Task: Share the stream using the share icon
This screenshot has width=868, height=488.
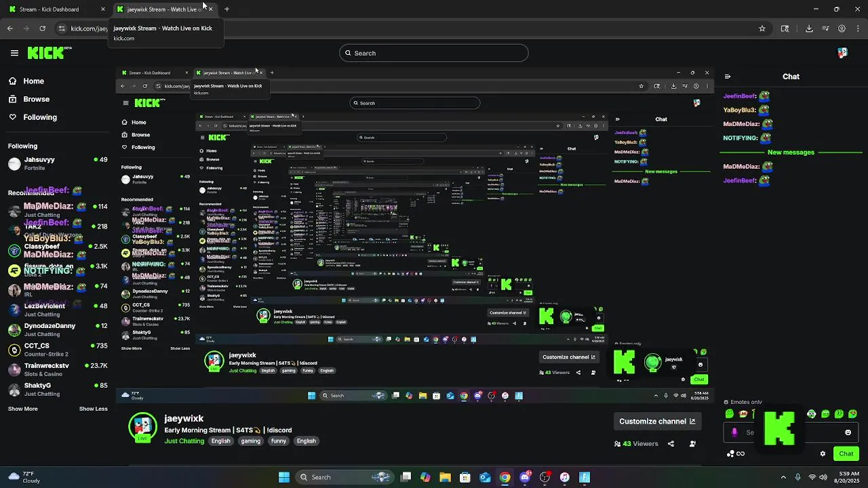Action: point(671,444)
